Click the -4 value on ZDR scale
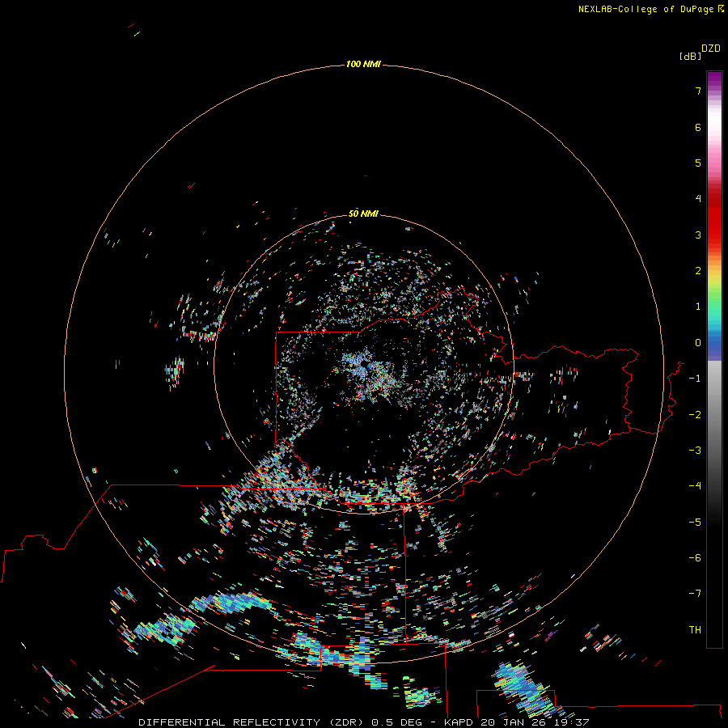Viewport: 728px width, 728px height. [x=695, y=486]
